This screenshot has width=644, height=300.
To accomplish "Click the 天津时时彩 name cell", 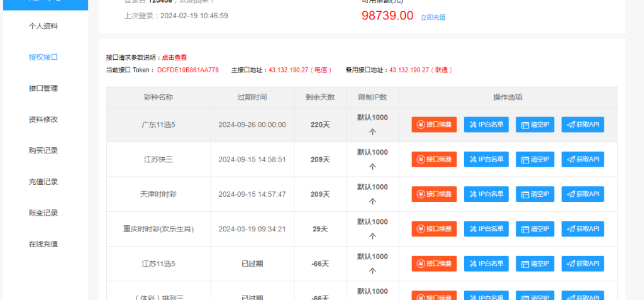I will [158, 194].
